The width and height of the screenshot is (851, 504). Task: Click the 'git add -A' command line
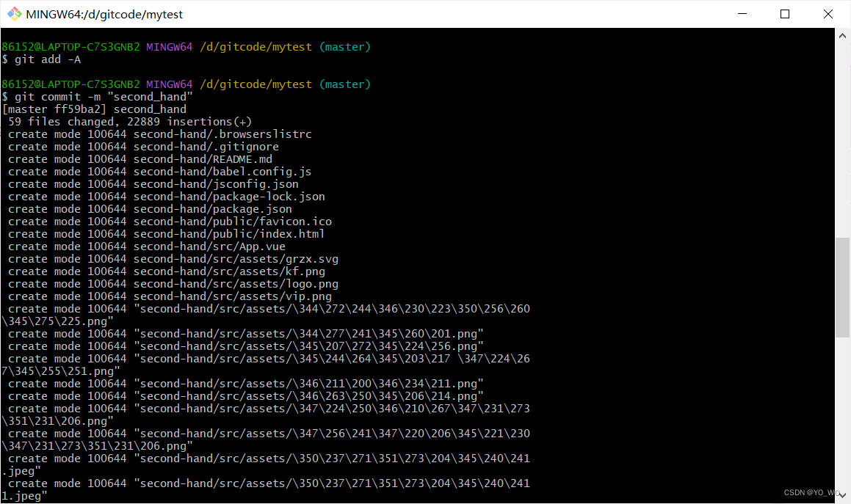[41, 59]
